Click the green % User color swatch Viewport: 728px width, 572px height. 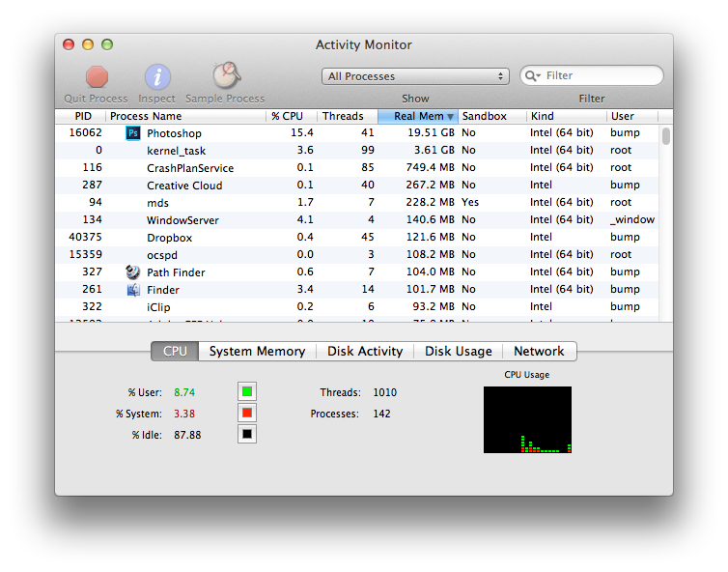247,391
